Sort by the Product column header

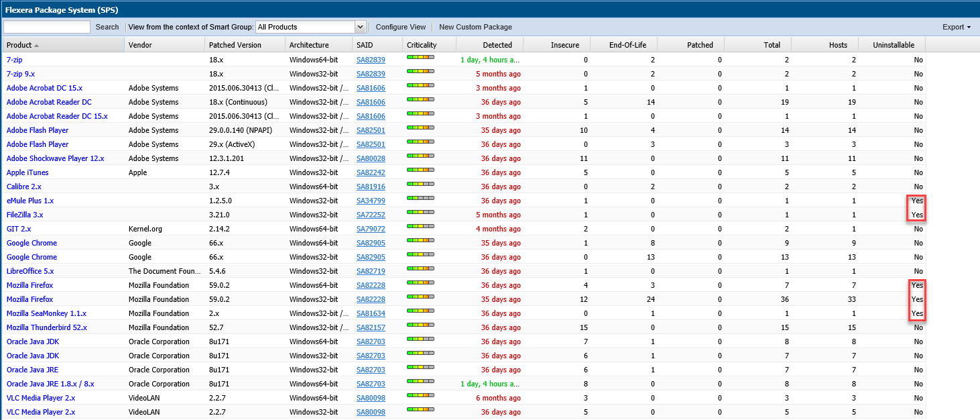63,45
